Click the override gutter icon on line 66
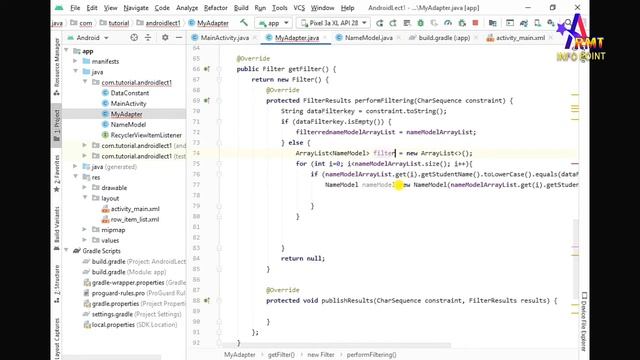Screen dimensions: 640x360 [x=207, y=69]
